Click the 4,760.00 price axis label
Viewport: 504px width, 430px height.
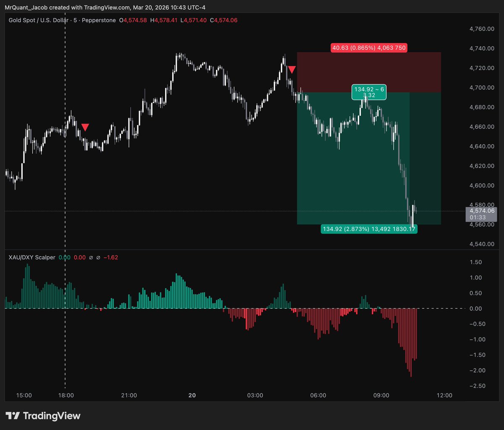[481, 29]
